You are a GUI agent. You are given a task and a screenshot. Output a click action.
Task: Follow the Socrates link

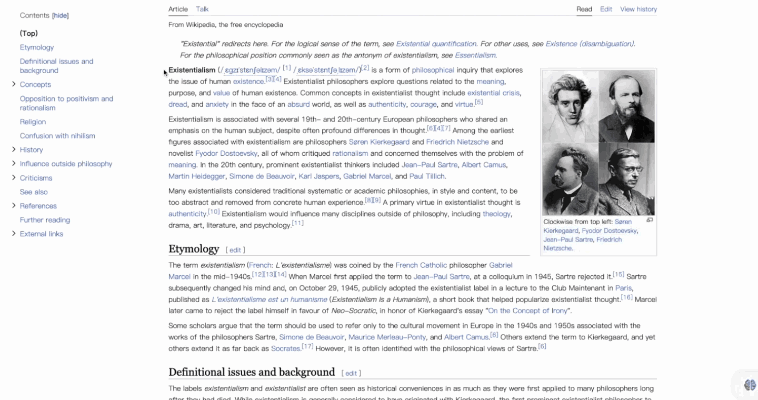(x=285, y=349)
